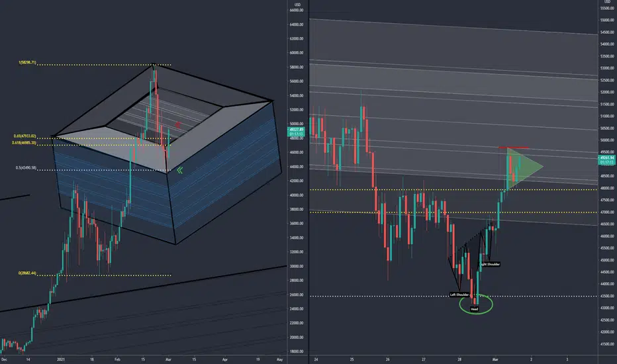Select the Right Shoulder pattern label
This screenshot has height=364, width=617.
(x=491, y=264)
